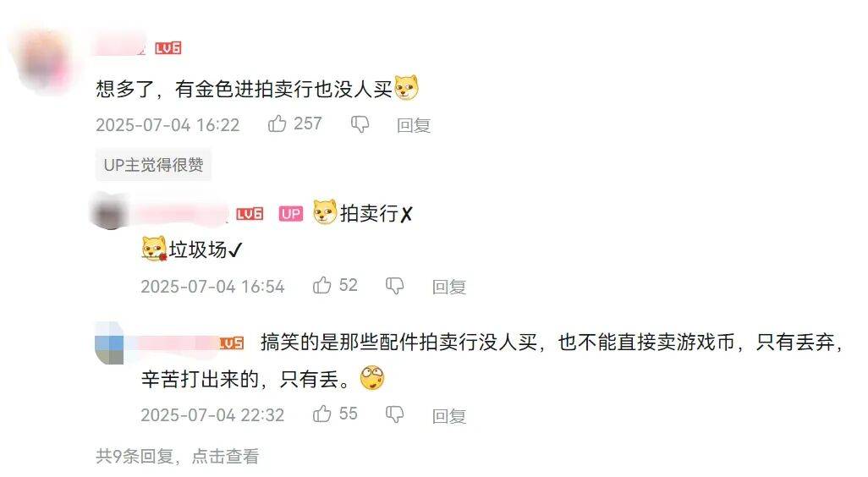Reply to the UP author's comment

click(x=449, y=287)
